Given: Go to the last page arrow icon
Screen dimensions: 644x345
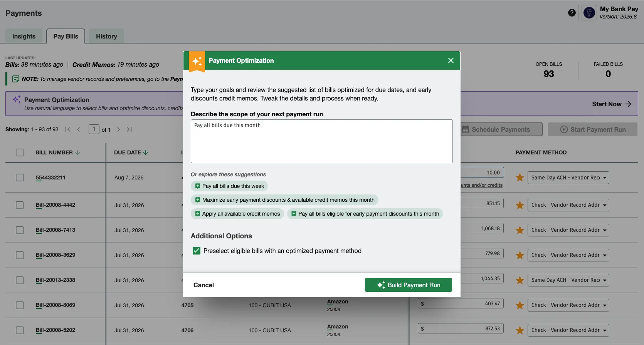Looking at the screenshot, I should click(x=129, y=129).
